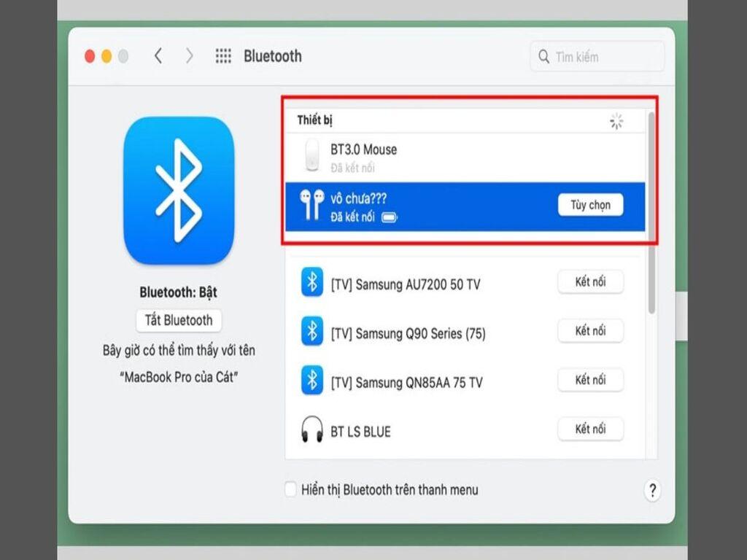Click Bluetooth icon beside Samsung QN85AA 75 TV
The width and height of the screenshot is (747, 560).
(x=312, y=381)
